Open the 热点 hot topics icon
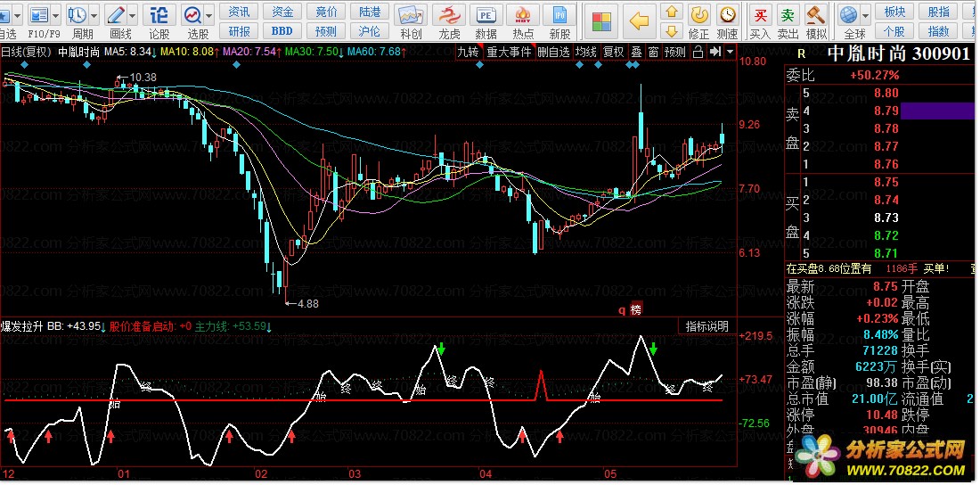The height and width of the screenshot is (485, 980). click(x=523, y=15)
